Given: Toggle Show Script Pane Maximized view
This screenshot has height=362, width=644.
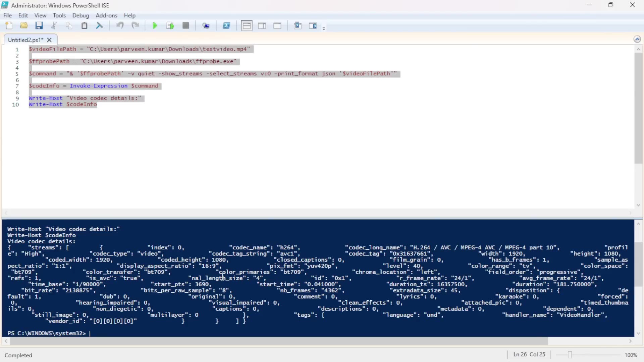Looking at the screenshot, I should [277, 25].
